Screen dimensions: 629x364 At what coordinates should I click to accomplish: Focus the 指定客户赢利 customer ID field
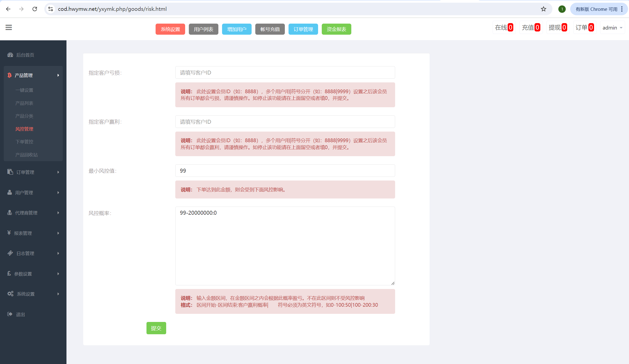click(285, 122)
